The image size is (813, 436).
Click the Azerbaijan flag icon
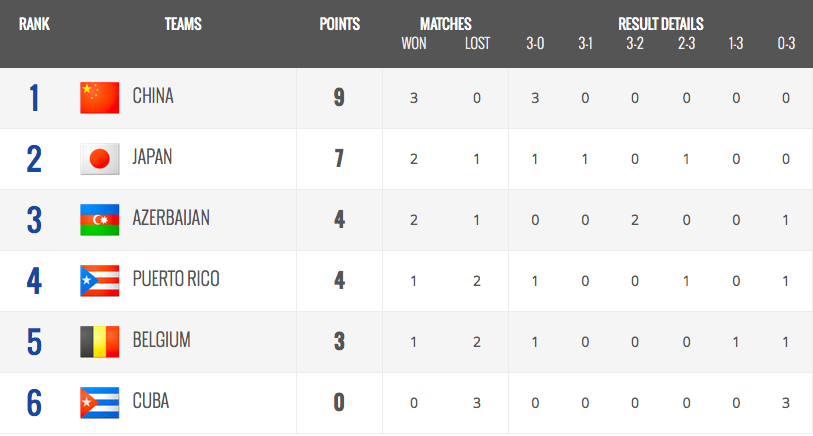click(100, 220)
